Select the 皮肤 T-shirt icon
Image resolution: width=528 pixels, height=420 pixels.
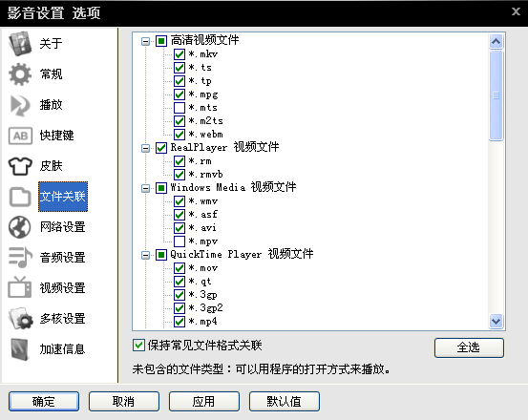coord(20,166)
